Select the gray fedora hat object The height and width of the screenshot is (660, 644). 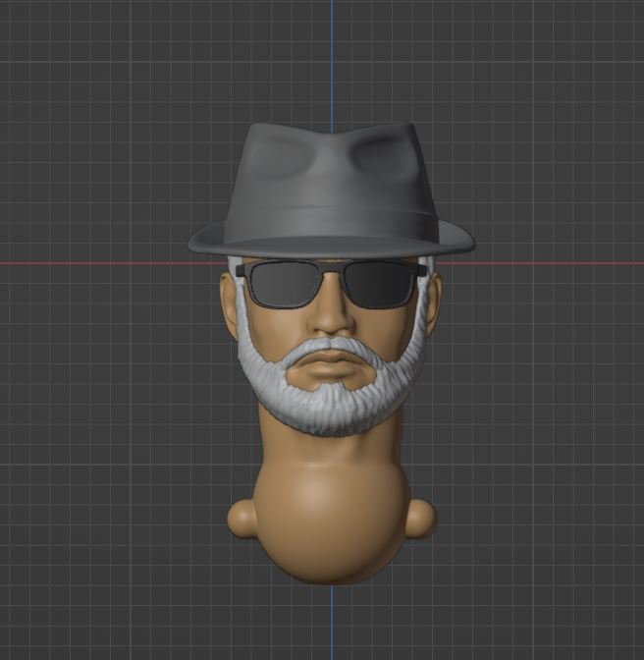click(332, 192)
